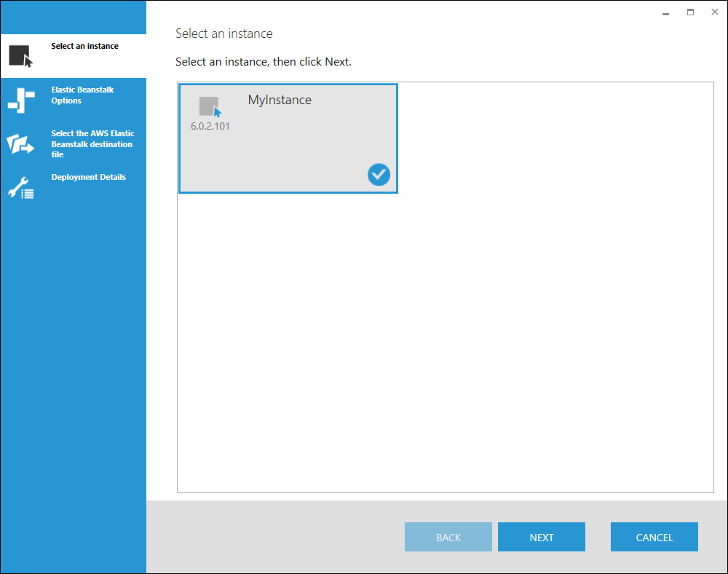The width and height of the screenshot is (728, 574).
Task: Go to the 'Elastic Beanstalk Options' step label
Action: 82,95
